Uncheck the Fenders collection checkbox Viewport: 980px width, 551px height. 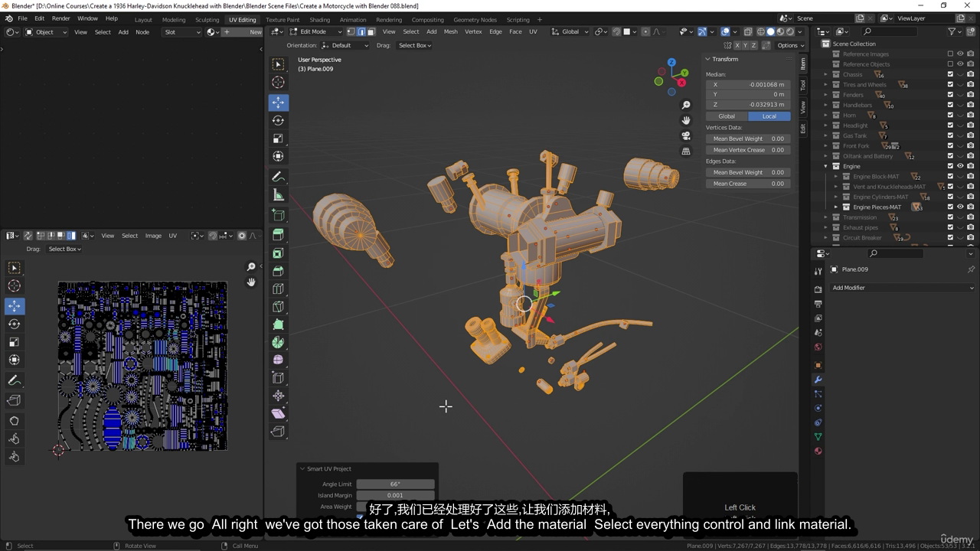coord(950,95)
